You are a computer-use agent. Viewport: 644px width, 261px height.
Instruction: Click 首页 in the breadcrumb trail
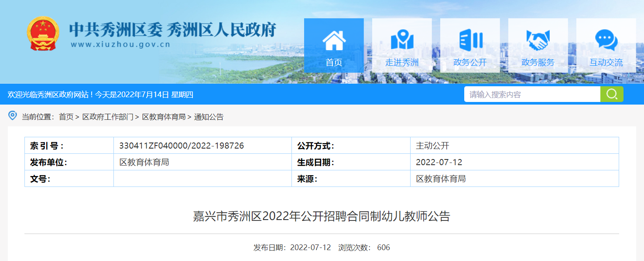pos(66,117)
